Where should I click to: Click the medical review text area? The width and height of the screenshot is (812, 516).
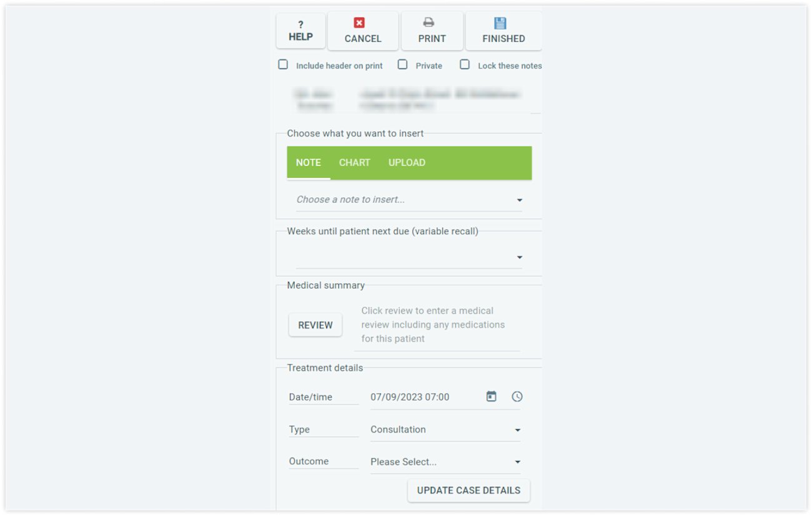tap(437, 325)
